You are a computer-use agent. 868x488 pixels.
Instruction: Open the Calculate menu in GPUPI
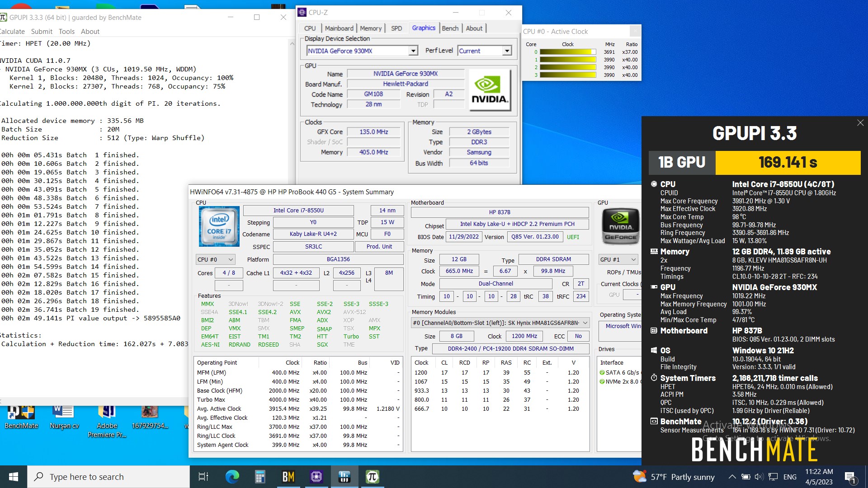[12, 31]
